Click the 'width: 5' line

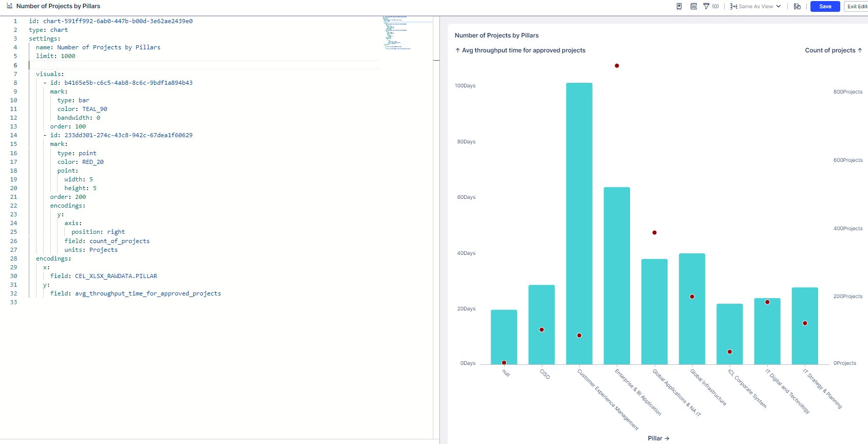click(x=79, y=179)
